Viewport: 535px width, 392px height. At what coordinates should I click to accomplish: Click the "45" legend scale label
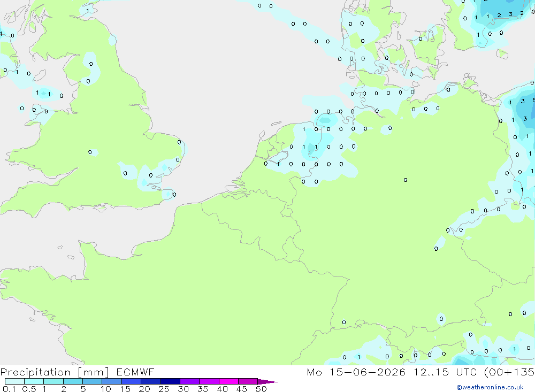242,389
